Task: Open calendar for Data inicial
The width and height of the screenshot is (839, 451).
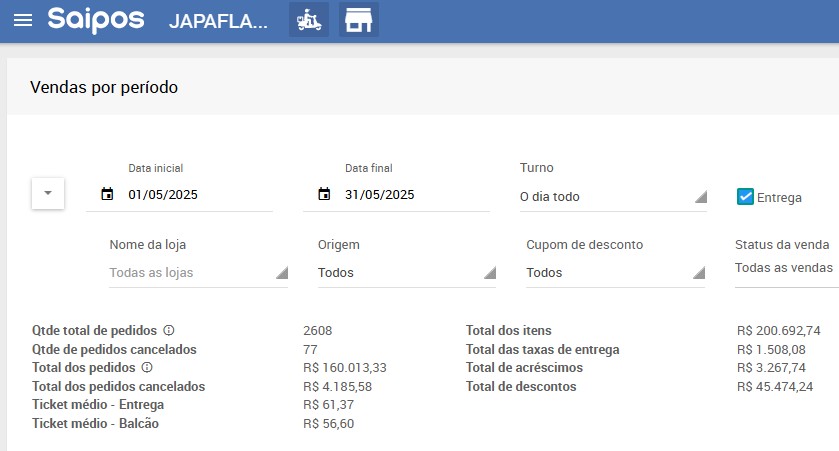Action: coord(107,194)
